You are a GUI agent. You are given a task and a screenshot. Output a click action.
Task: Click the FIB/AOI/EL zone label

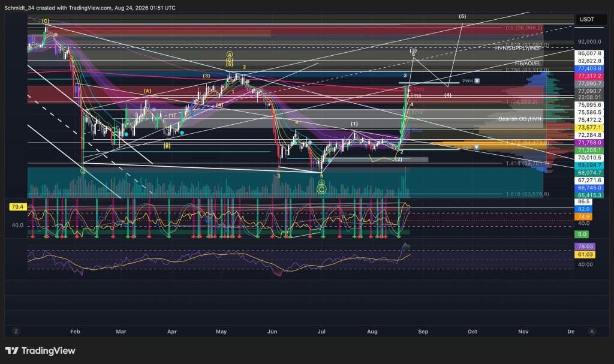528,63
